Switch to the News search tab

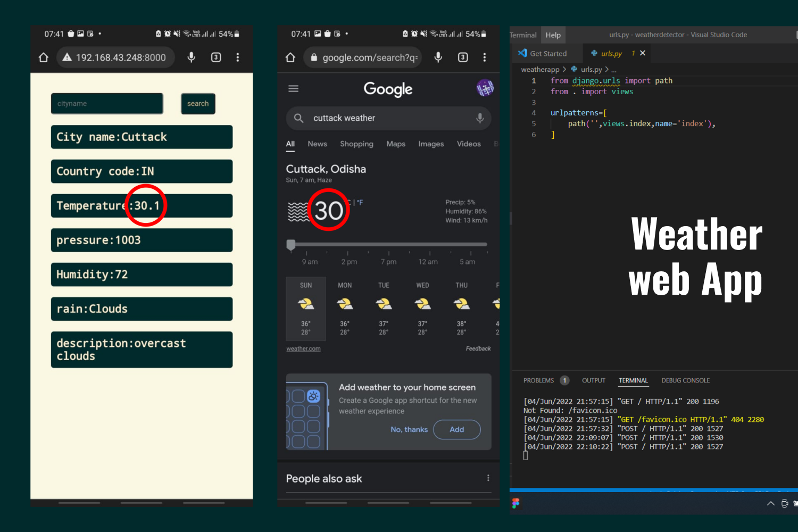point(317,144)
